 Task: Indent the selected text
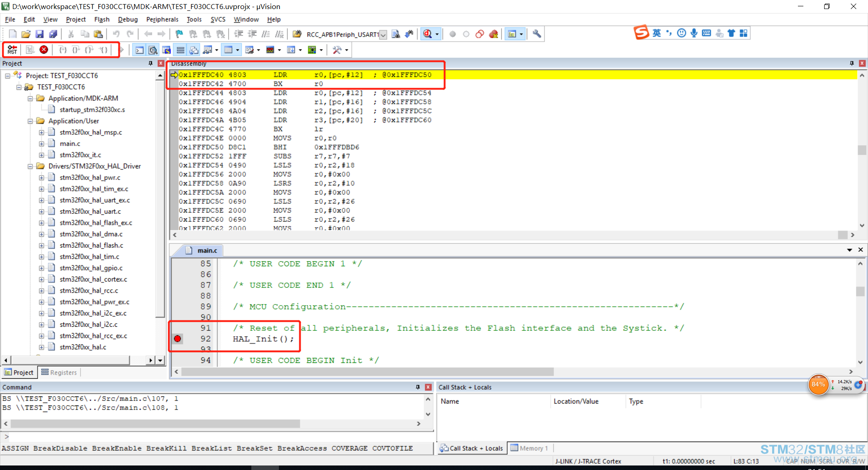pos(239,34)
